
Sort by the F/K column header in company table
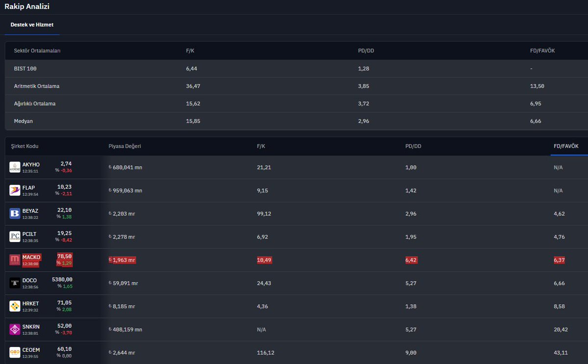(x=261, y=146)
